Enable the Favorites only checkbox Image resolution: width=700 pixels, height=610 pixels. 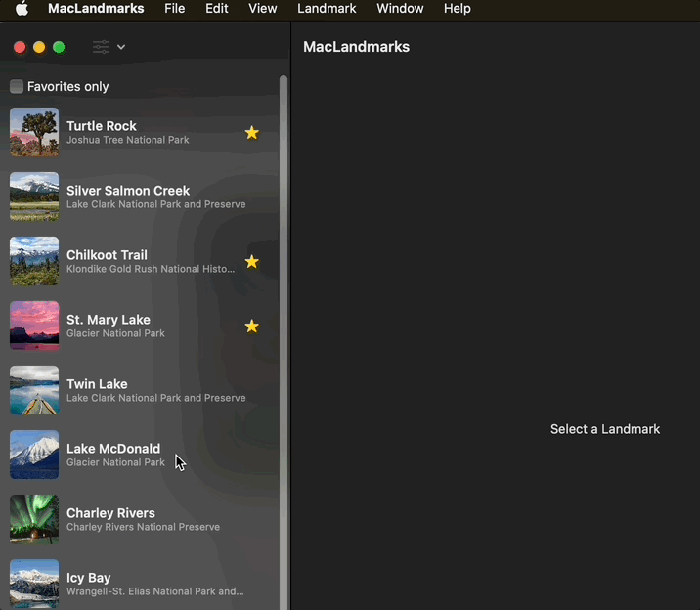coord(17,87)
